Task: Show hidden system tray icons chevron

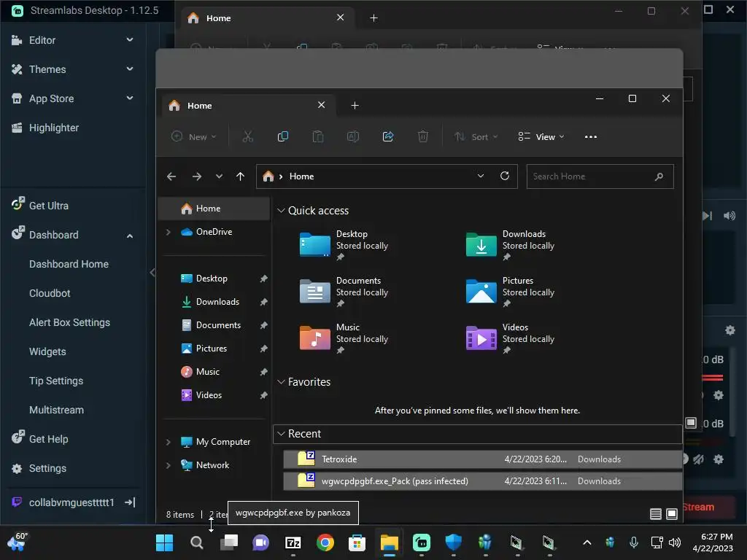Action: [587, 542]
